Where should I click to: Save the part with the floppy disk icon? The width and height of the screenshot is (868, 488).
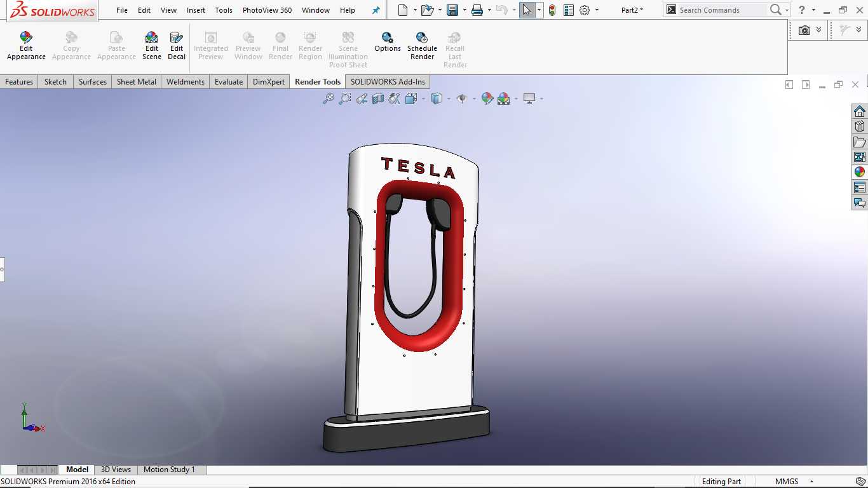pos(452,10)
